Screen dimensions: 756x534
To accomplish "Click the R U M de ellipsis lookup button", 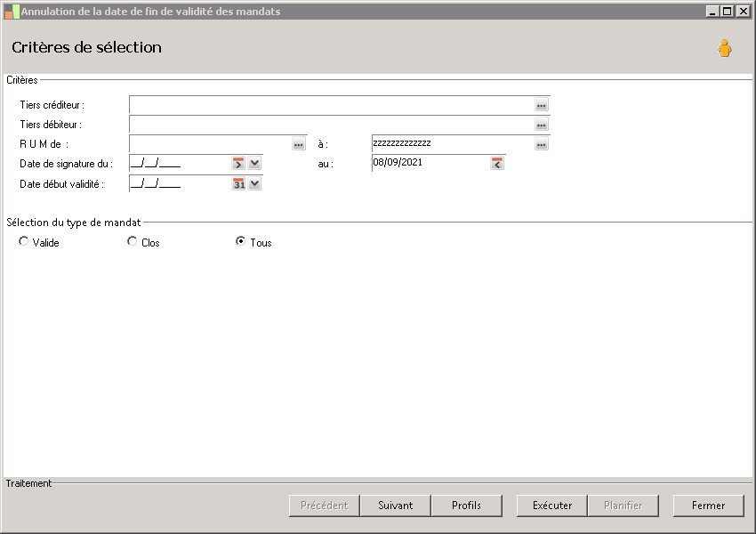I will (299, 144).
